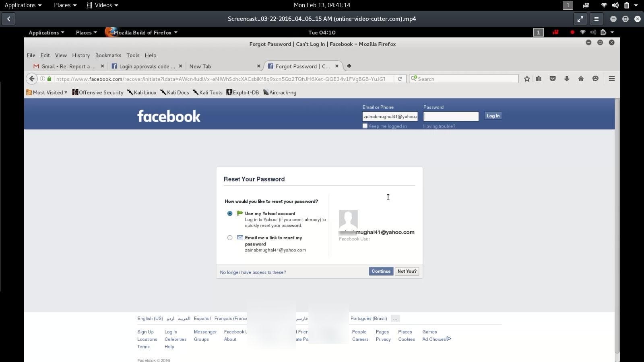Choose Español language link

[202, 319]
